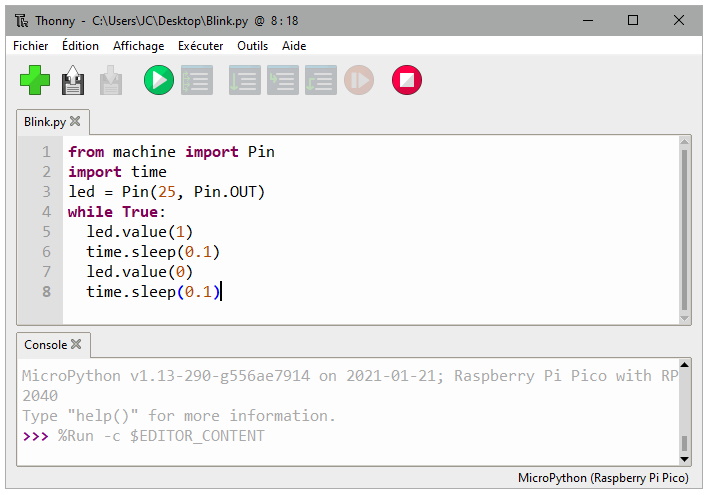The width and height of the screenshot is (709, 495).
Task: Click the Step out icon
Action: (320, 80)
